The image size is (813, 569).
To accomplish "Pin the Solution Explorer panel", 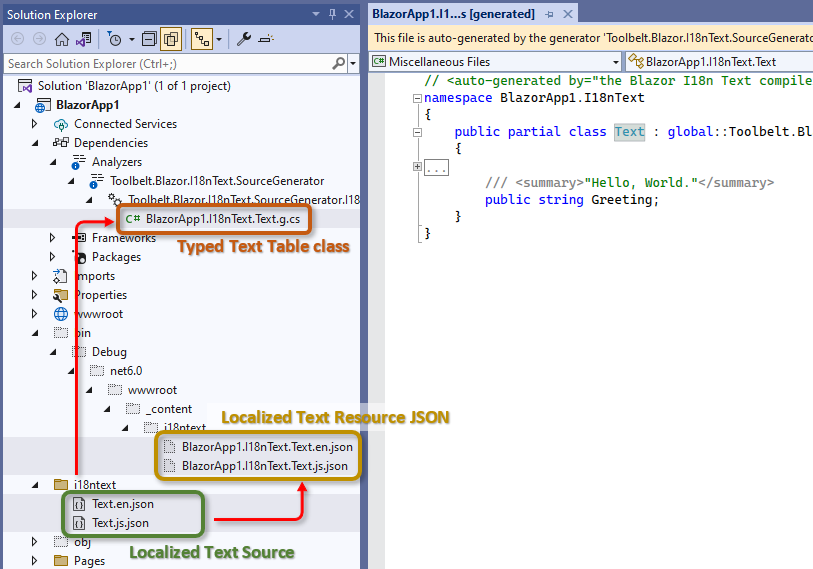I will pyautogui.click(x=332, y=14).
